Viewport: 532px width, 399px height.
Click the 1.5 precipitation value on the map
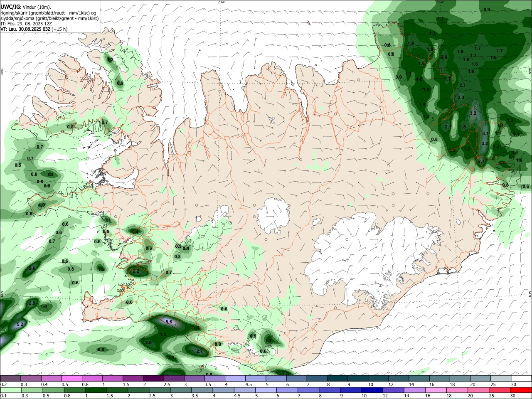(x=426, y=89)
